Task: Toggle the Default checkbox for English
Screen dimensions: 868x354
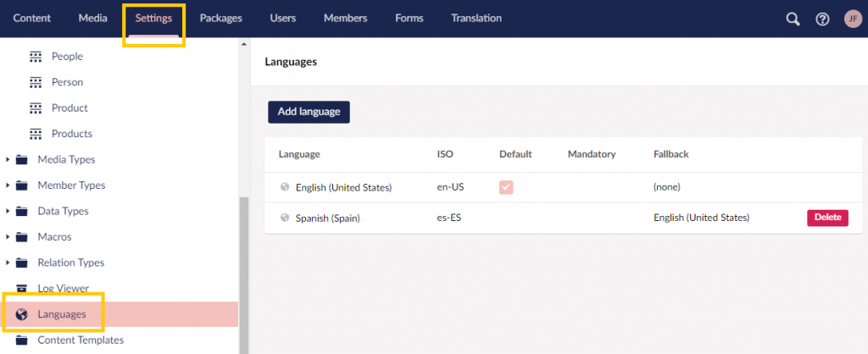Action: tap(506, 187)
